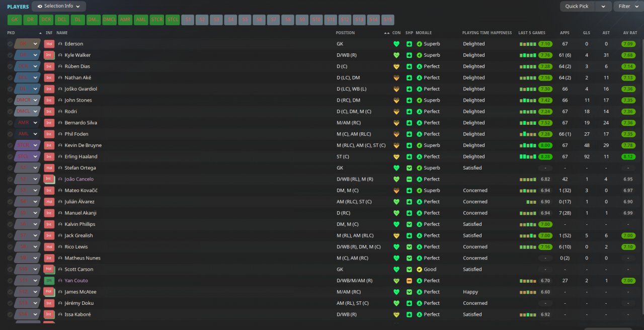
Task: Click Kyle Walker's match sharpness icon
Action: (409, 55)
